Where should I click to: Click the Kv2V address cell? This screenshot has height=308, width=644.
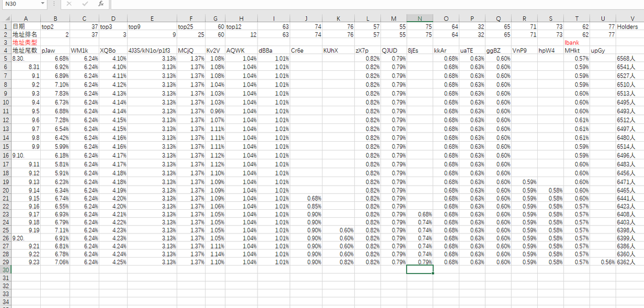pos(216,50)
